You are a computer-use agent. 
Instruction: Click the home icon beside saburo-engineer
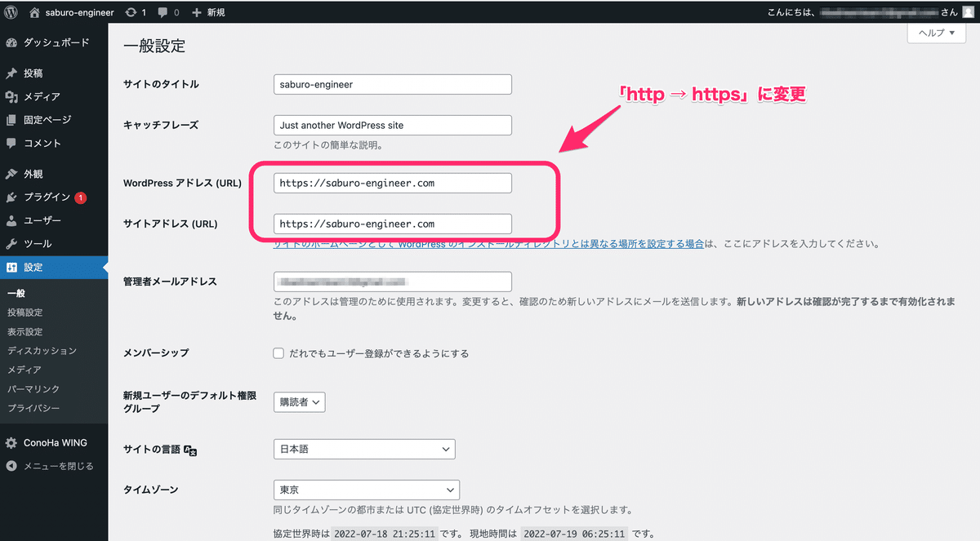coord(34,12)
